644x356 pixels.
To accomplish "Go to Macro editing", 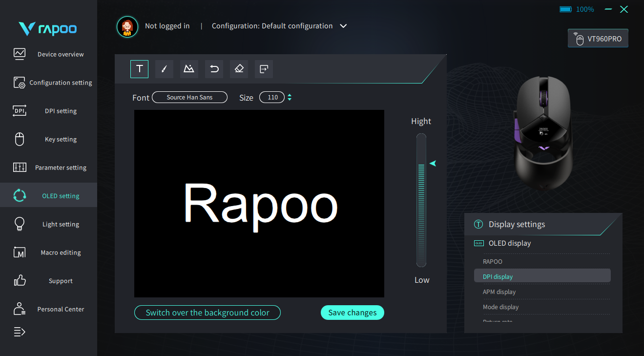I will pos(48,252).
